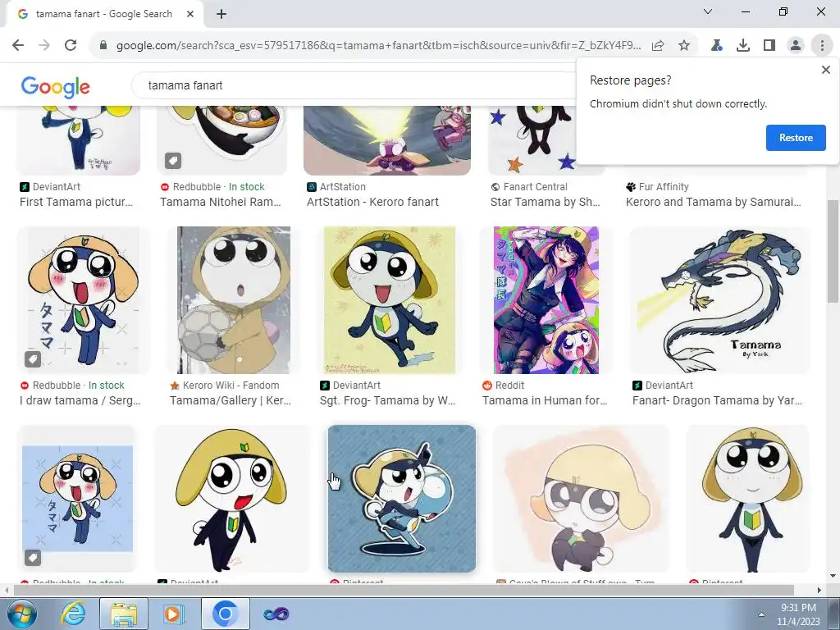Bookmark this page with the star icon
840x630 pixels.
(684, 46)
